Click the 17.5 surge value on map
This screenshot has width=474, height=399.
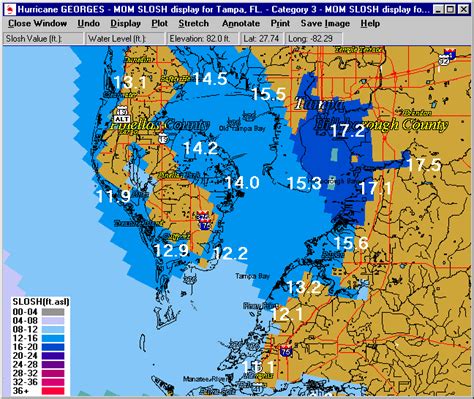tap(424, 165)
